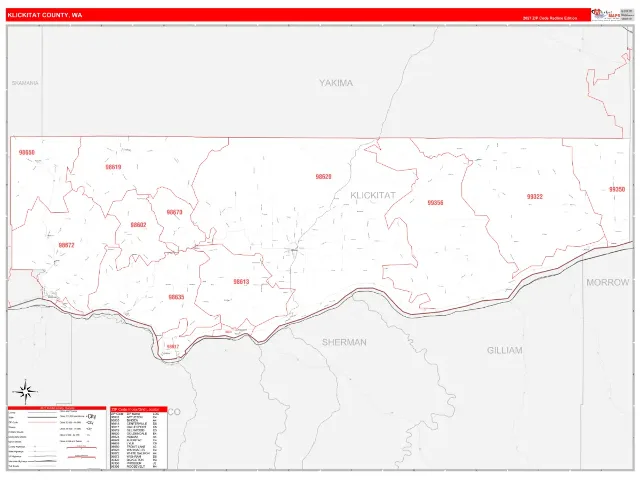Screen dimensions: 640x480
Task: Select the 98602 ZIP code label
Action: (138, 225)
